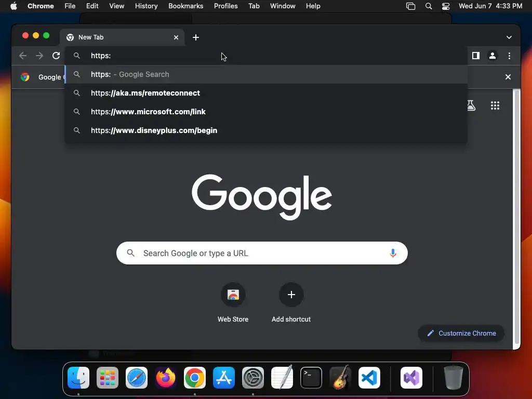Open the profile avatar menu

(493, 56)
